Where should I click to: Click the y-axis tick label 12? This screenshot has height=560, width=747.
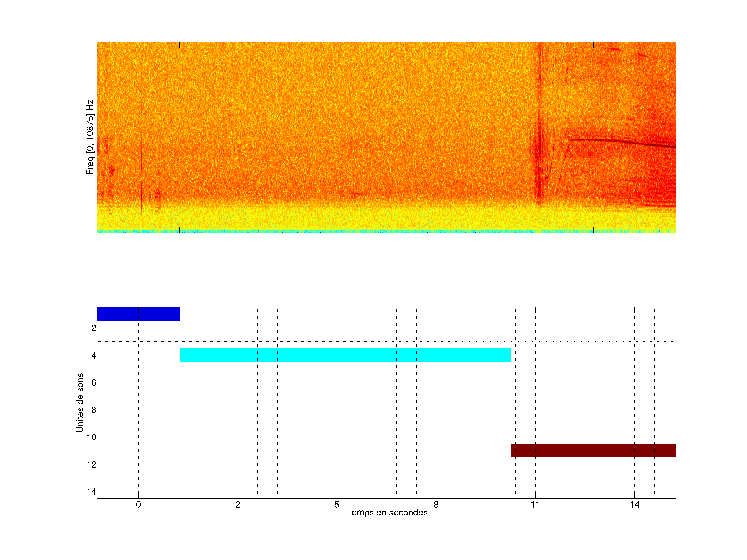point(91,465)
